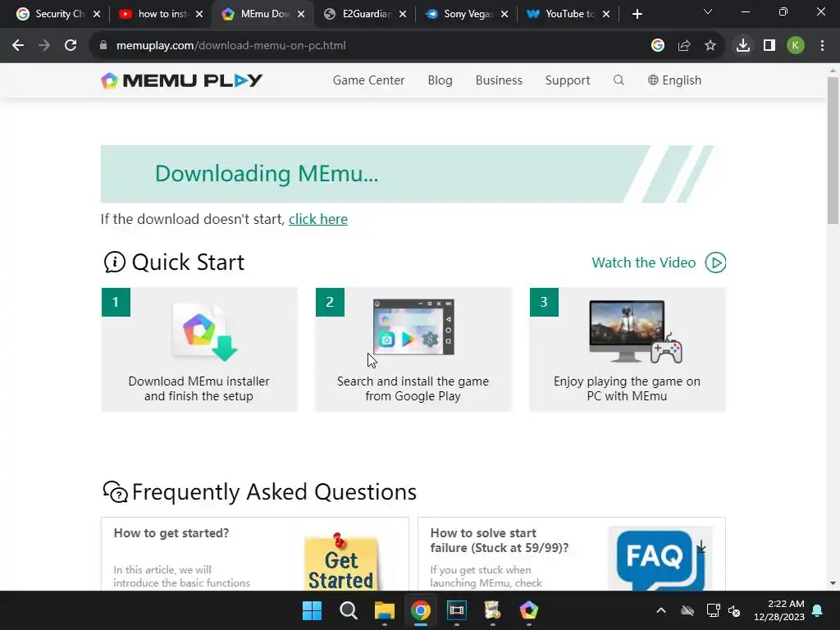Open Game Center in the navigation
The image size is (840, 630).
(x=368, y=80)
